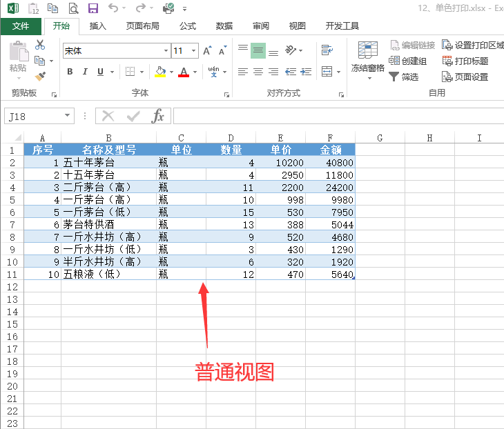504x429 pixels.
Task: Click 创建组 button
Action: click(407, 61)
